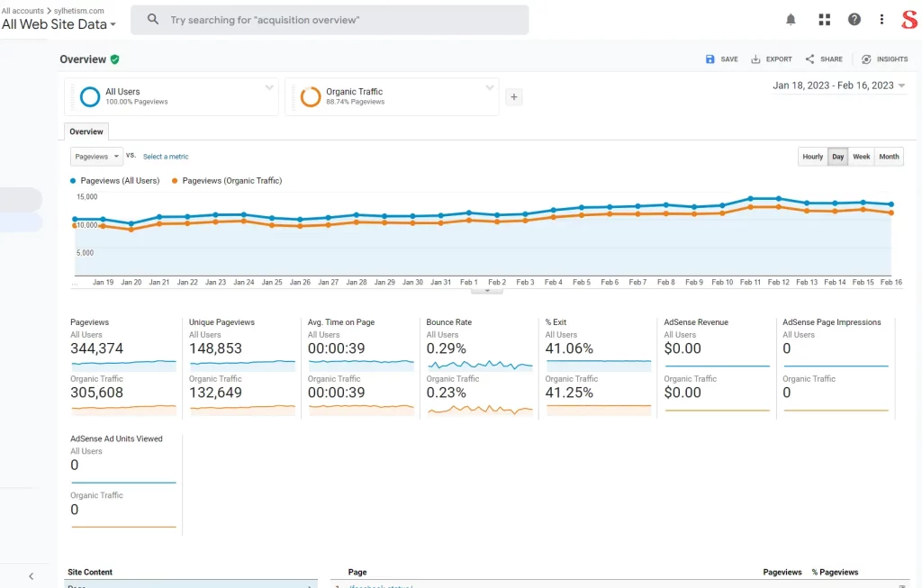
Task: Open the Pageviews metric dropdown
Action: tap(97, 157)
